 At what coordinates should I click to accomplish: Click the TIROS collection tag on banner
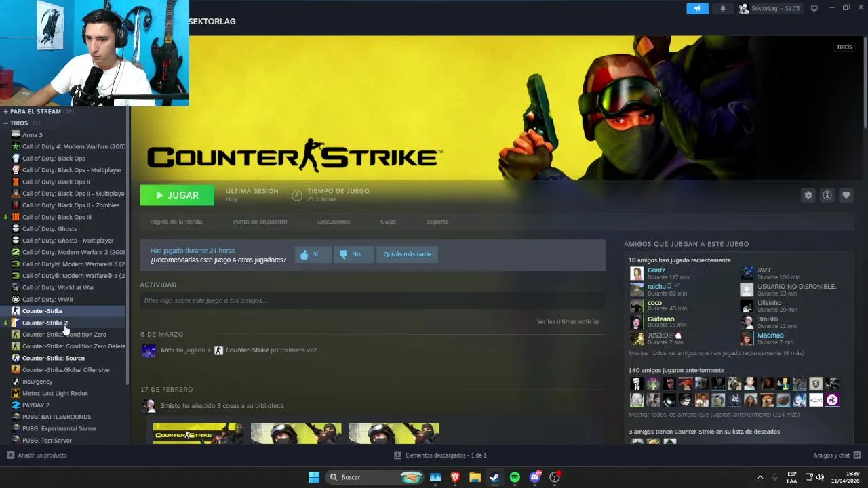(x=844, y=47)
